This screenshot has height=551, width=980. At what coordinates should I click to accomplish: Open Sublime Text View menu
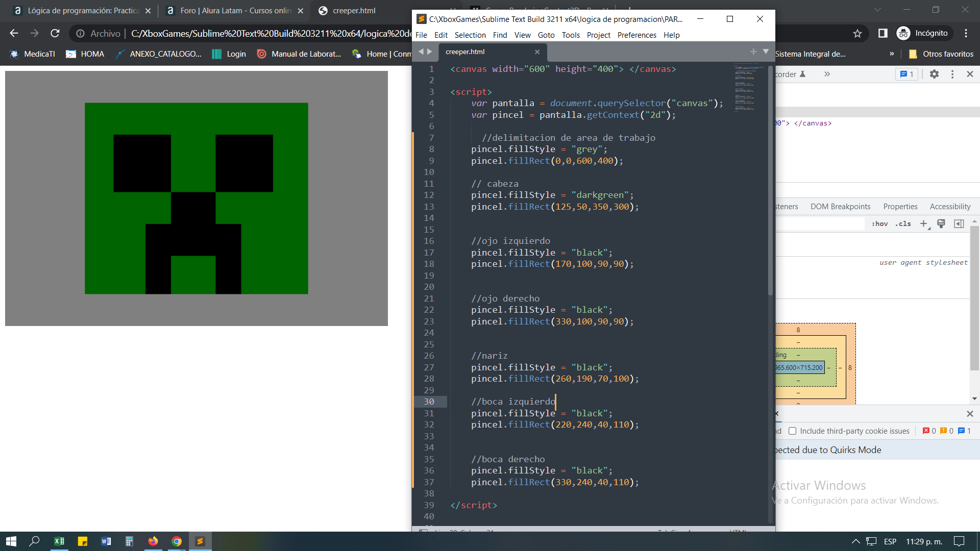click(522, 35)
